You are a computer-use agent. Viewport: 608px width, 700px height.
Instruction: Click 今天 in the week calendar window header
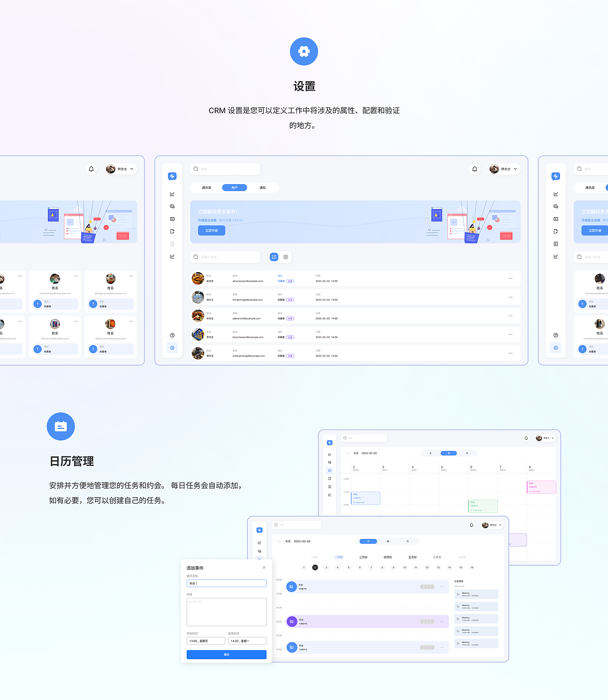[x=356, y=453]
